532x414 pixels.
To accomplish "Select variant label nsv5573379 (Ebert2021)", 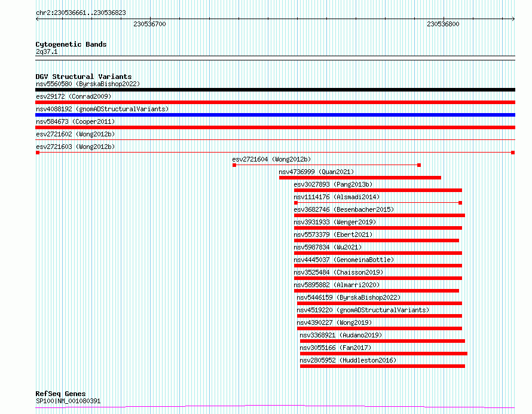I will [333, 235].
